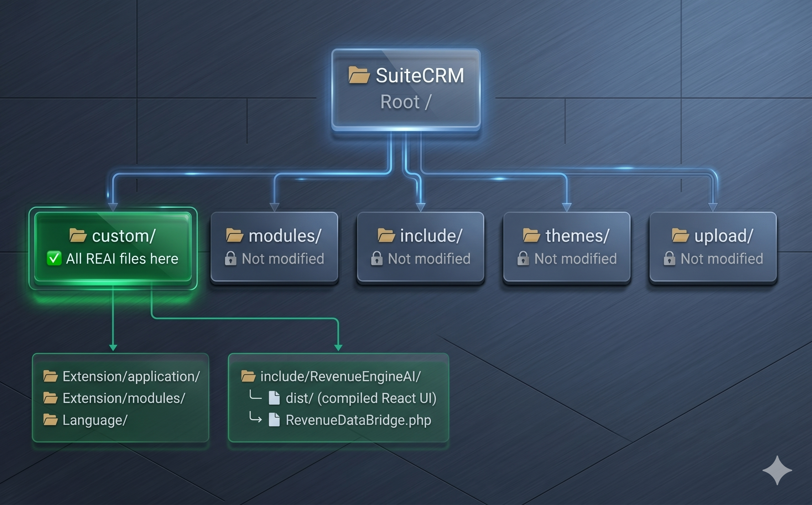Image resolution: width=812 pixels, height=505 pixels.
Task: Select the modules/ label
Action: point(285,236)
